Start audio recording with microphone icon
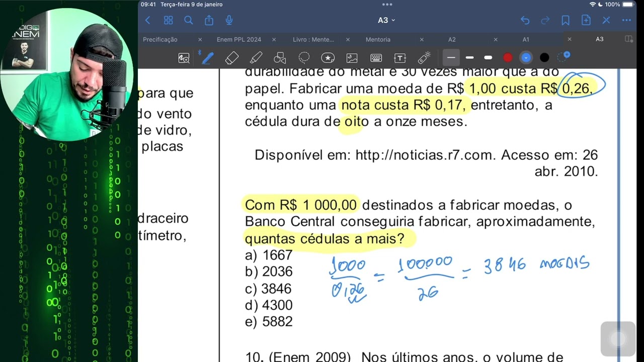Viewport: 644px width, 362px height. tap(229, 20)
